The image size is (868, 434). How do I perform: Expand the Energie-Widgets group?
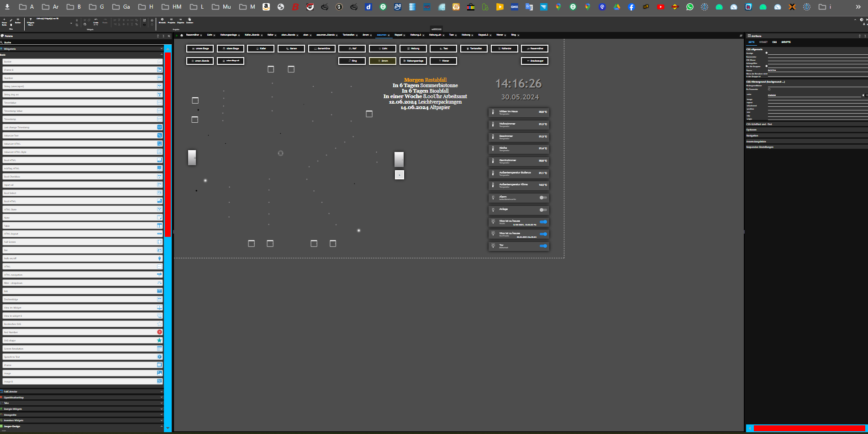81,409
